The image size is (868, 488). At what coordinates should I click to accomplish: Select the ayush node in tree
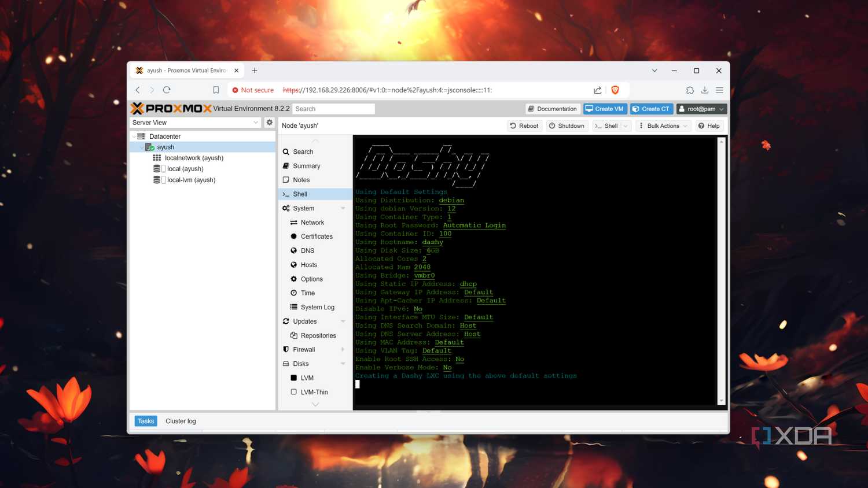[x=165, y=147]
